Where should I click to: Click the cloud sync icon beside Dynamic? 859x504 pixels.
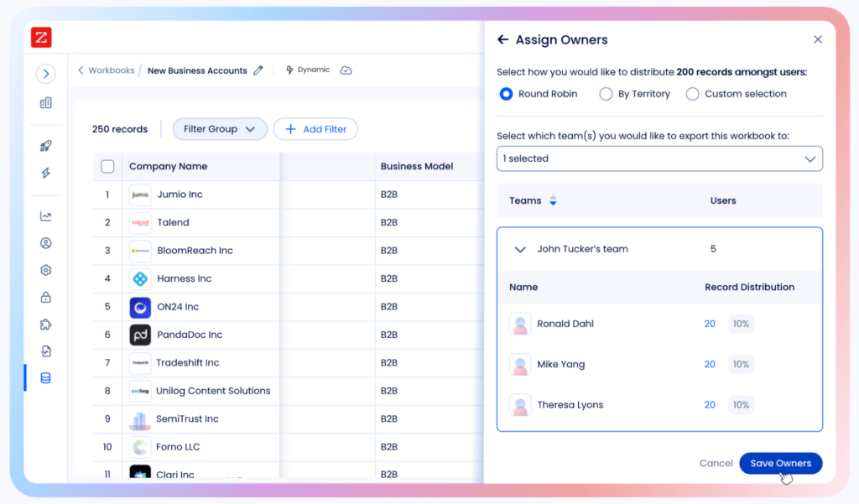click(x=346, y=70)
